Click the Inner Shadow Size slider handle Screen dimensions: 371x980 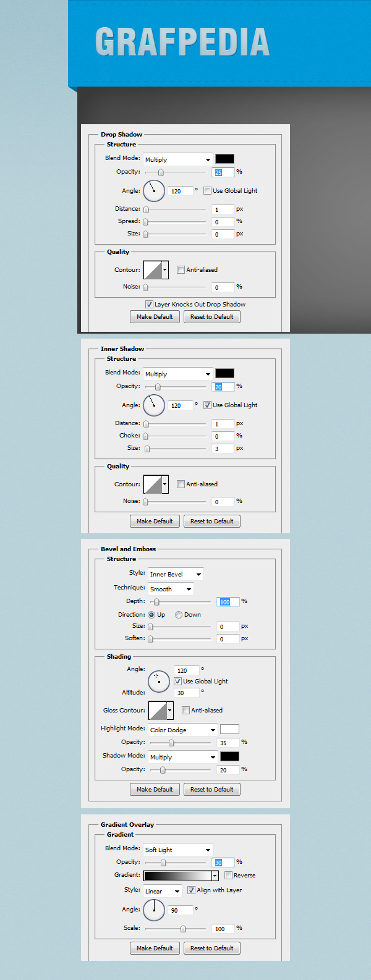(x=147, y=449)
